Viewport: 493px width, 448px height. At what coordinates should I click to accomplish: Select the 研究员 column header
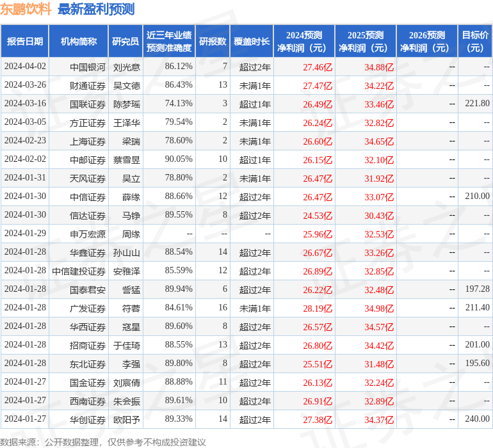coord(125,41)
